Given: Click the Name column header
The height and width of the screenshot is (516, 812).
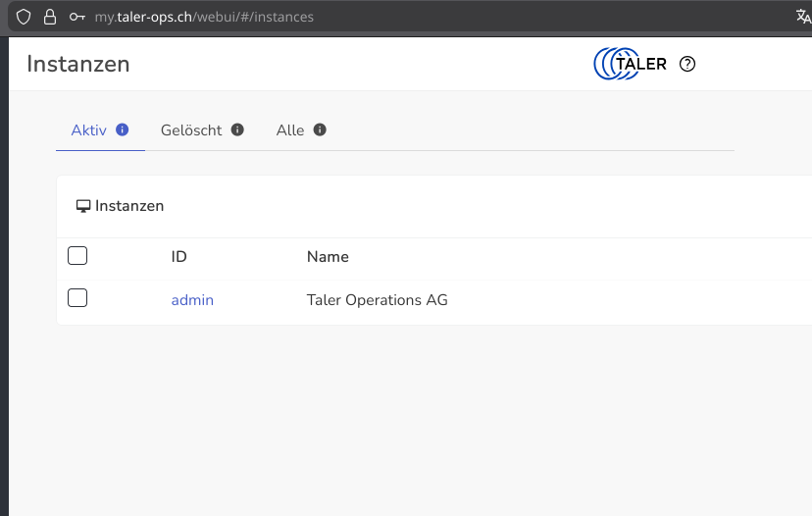Looking at the screenshot, I should pos(328,257).
